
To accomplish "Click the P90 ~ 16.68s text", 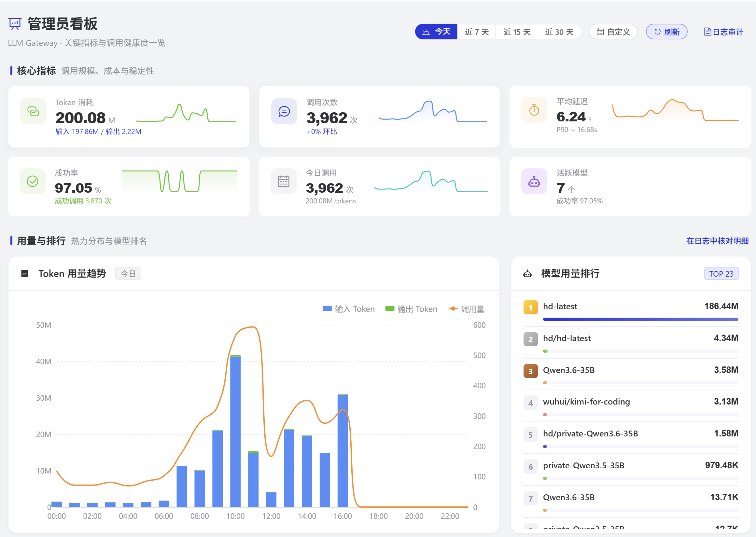I will tap(577, 130).
